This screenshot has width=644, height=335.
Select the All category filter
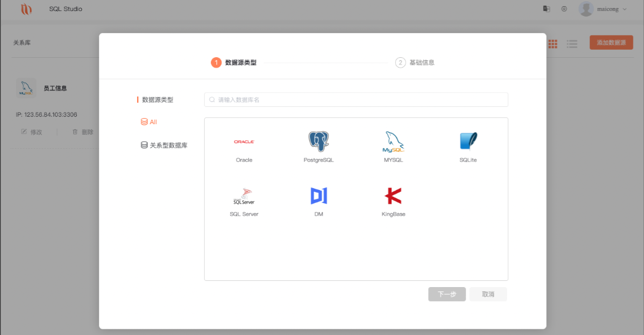(x=149, y=122)
